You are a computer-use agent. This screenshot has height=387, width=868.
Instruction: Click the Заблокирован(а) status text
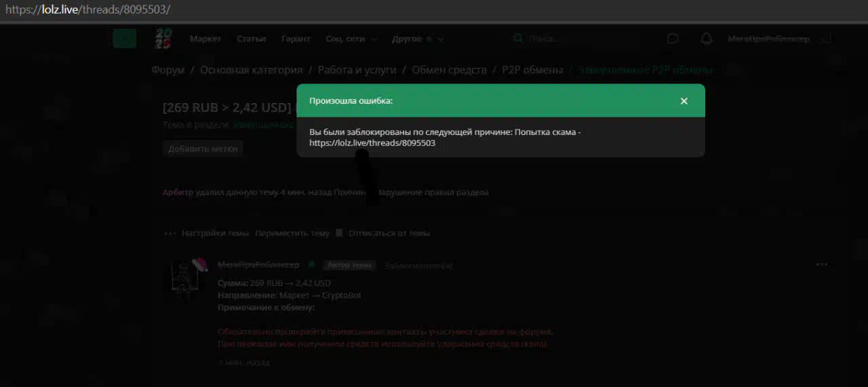click(418, 266)
